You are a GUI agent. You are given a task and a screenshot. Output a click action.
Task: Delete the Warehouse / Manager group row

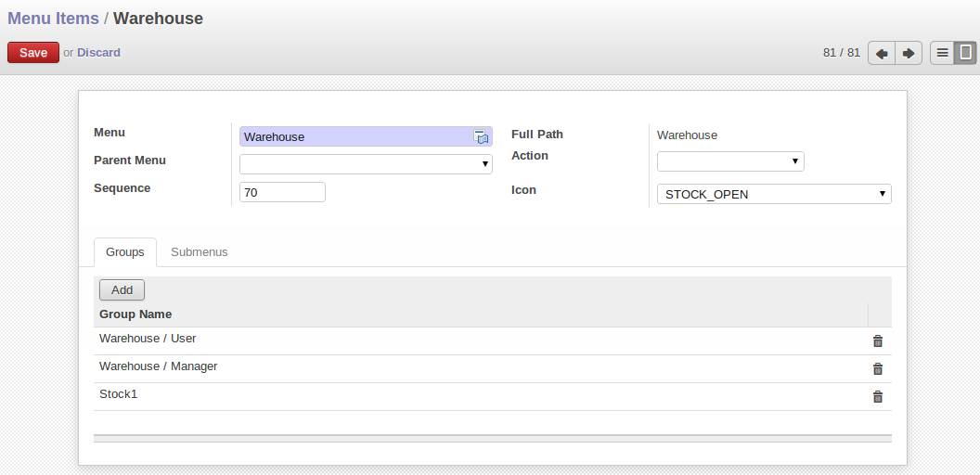[877, 369]
